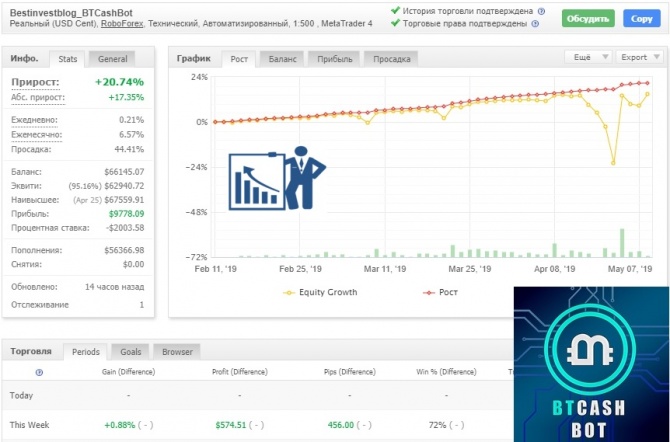Click the Profit (Difference) column header
This screenshot has width=670, height=442.
(x=240, y=372)
